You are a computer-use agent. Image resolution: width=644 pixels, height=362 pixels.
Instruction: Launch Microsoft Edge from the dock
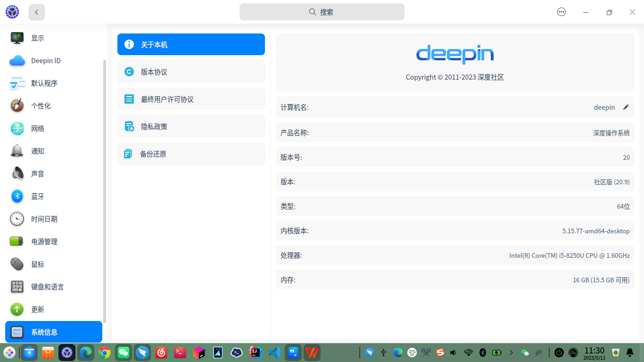coord(86,352)
